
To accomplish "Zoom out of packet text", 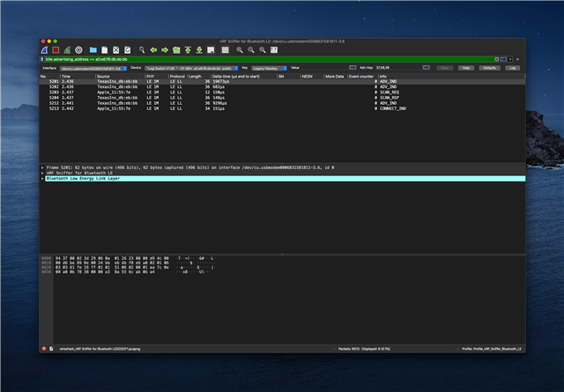I will coord(251,50).
